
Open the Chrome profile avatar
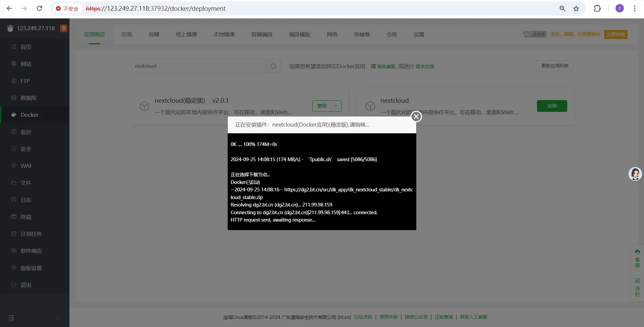point(620,8)
